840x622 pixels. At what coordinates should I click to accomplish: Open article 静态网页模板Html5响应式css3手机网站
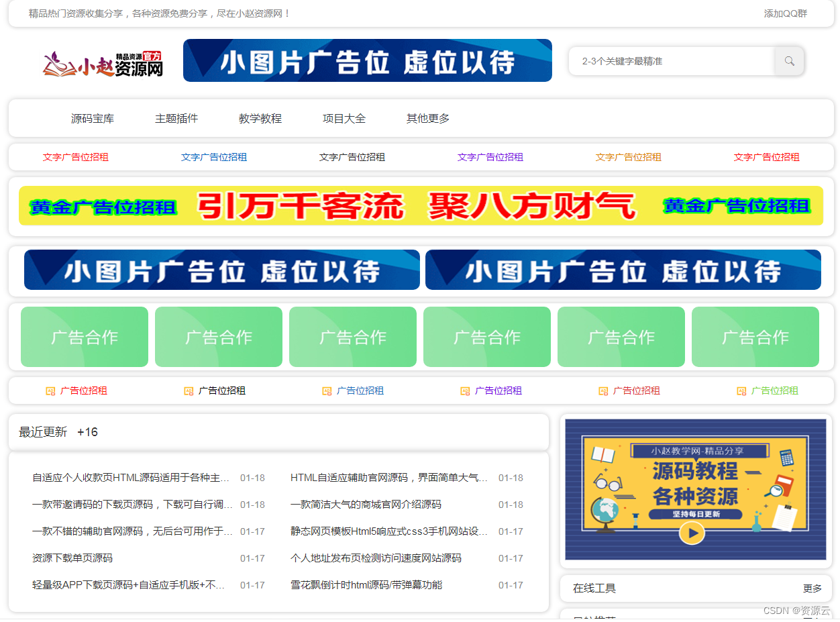(x=389, y=531)
